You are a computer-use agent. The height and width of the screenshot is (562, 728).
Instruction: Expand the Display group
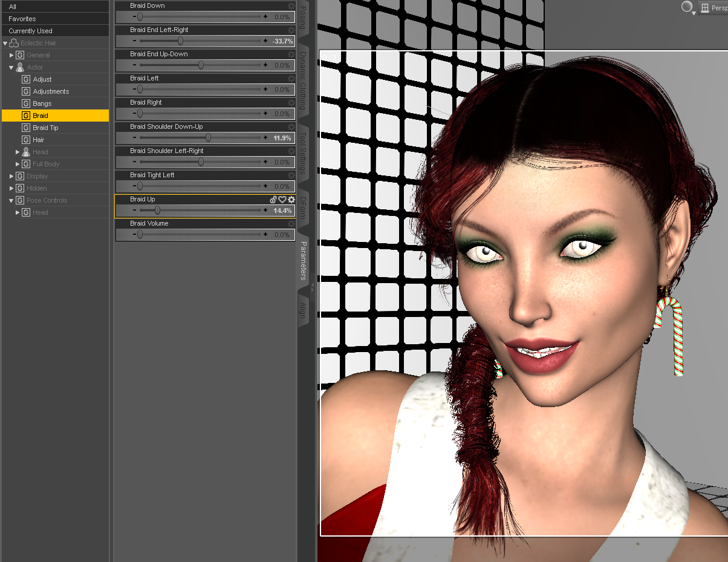click(11, 176)
